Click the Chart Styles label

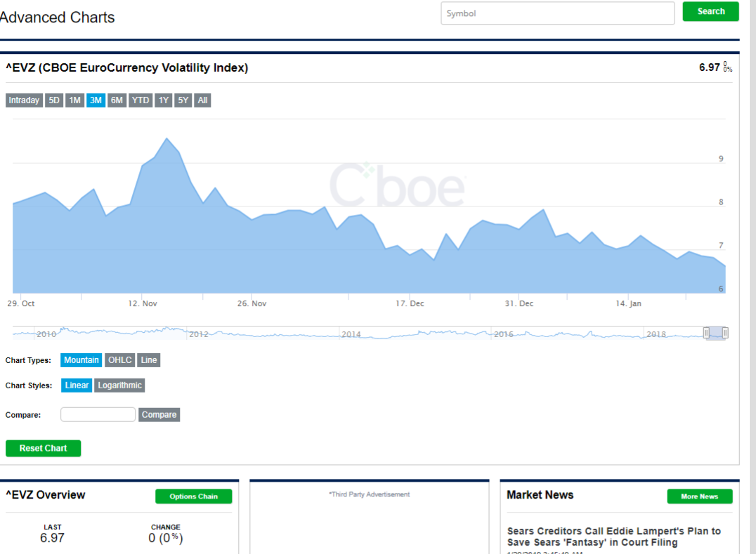28,385
